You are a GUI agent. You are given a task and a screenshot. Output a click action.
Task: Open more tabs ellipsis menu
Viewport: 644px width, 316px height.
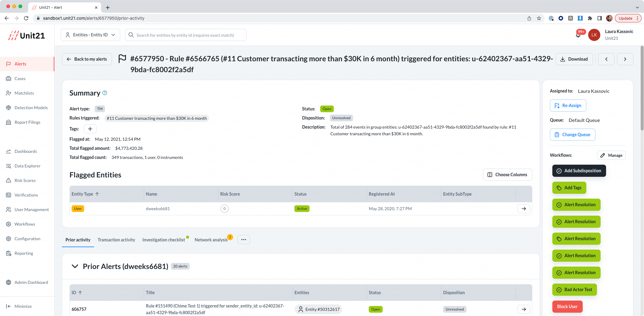pyautogui.click(x=244, y=240)
